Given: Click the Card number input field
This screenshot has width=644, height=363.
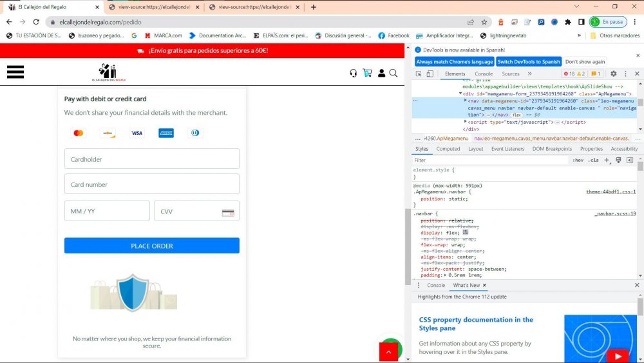Looking at the screenshot, I should [151, 184].
